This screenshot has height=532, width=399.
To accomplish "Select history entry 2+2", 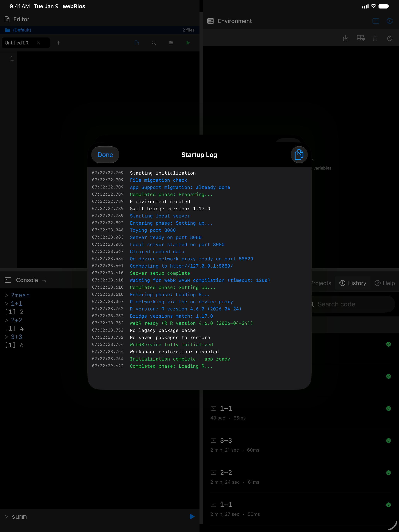I will 301,477.
